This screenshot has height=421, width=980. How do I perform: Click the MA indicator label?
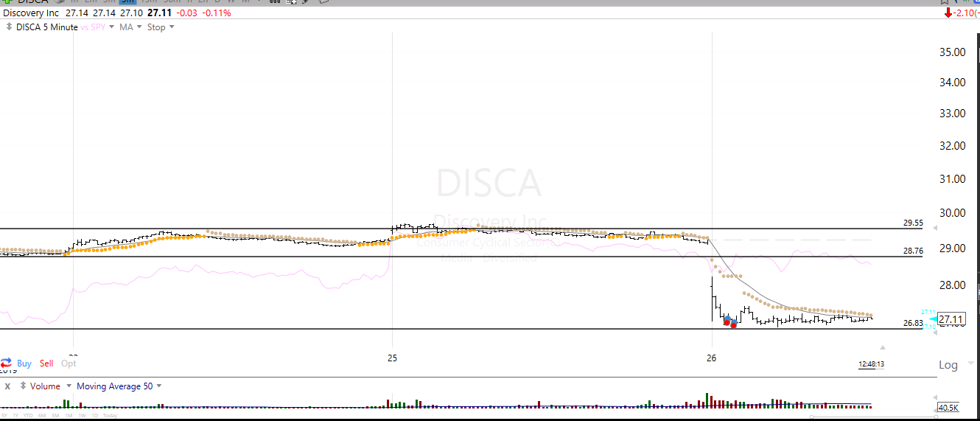126,27
